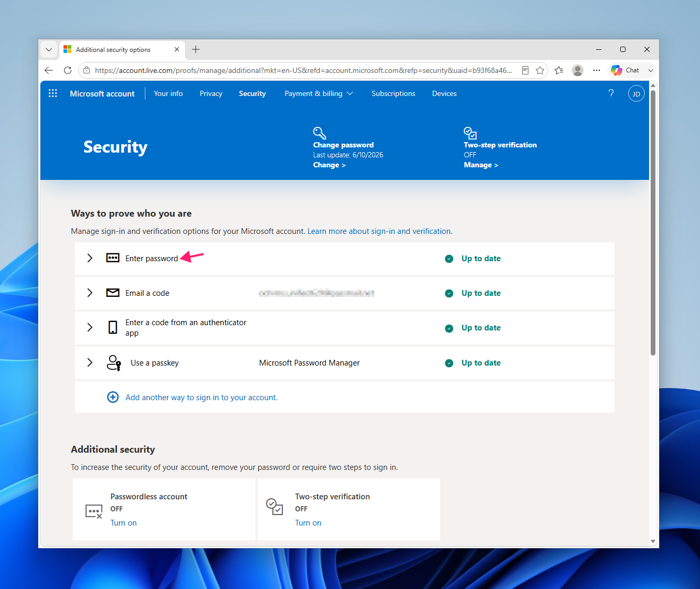
Task: Open the Microsoft apps launcher grid icon
Action: pyautogui.click(x=52, y=93)
